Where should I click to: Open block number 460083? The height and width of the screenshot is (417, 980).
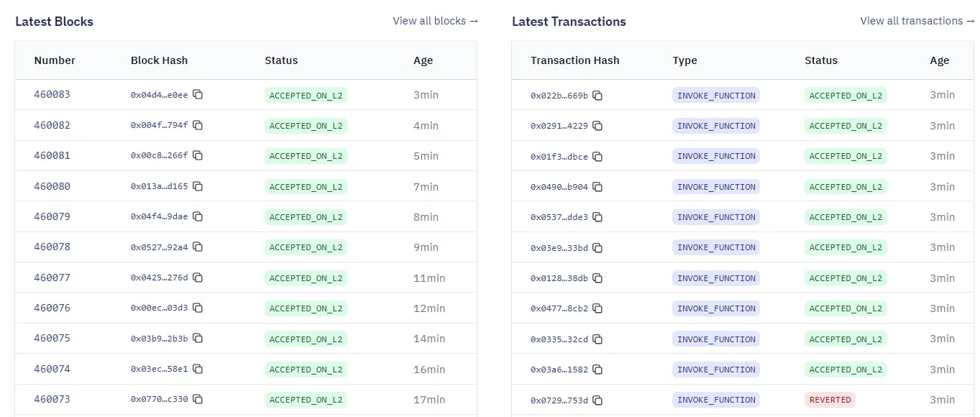(x=52, y=94)
